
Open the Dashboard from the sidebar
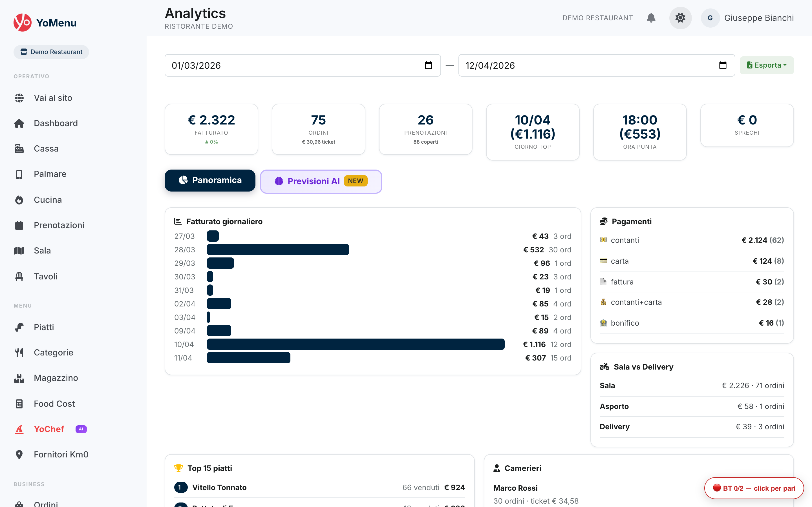pyautogui.click(x=55, y=123)
